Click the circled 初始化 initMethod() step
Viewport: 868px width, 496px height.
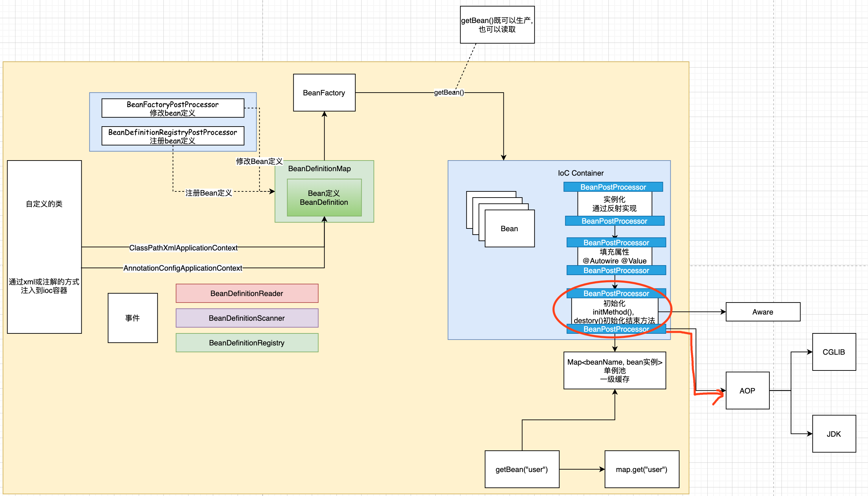click(615, 311)
